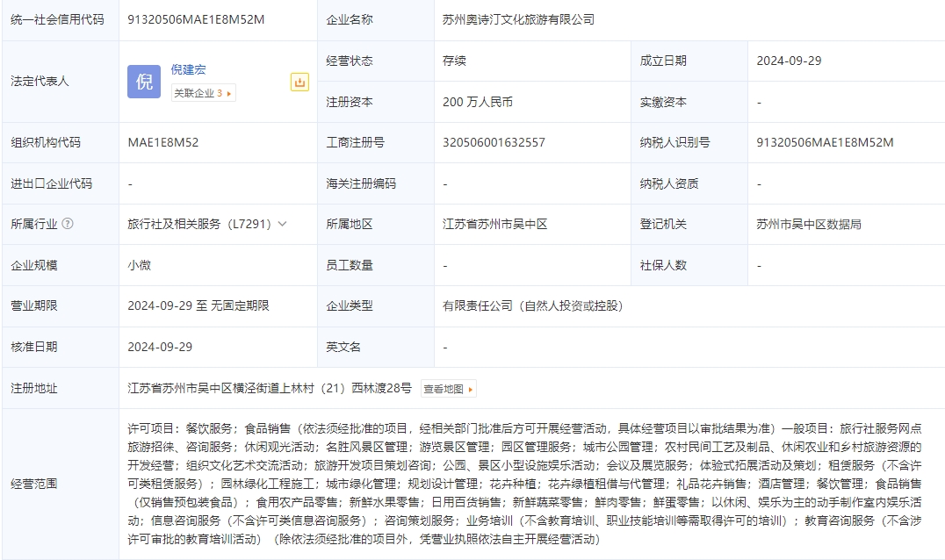Click the 倪 avatar icon
Image resolution: width=945 pixels, height=560 pixels.
[144, 82]
